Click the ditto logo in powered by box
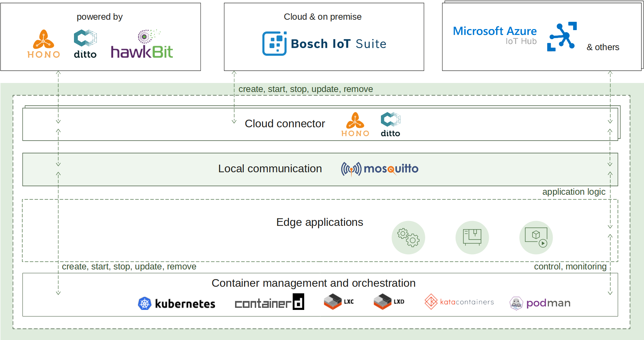Viewport: 644px width, 340px height. 85,44
